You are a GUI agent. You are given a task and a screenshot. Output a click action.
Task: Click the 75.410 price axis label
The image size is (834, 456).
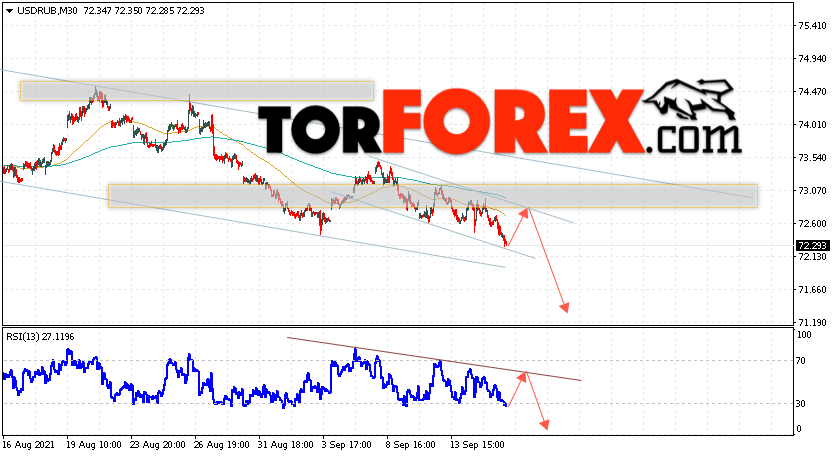[x=813, y=26]
